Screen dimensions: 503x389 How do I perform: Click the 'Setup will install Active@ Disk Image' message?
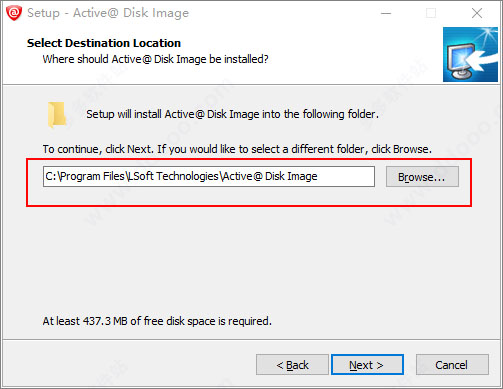232,114
